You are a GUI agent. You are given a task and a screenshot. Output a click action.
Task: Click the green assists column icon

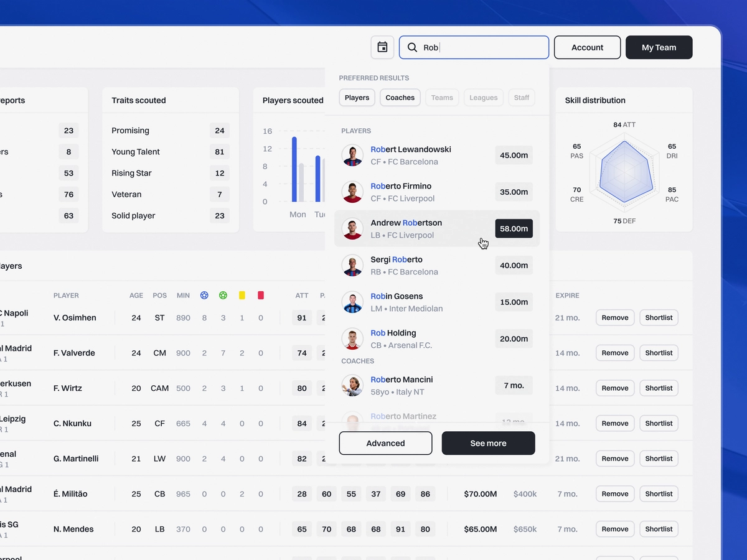click(223, 296)
